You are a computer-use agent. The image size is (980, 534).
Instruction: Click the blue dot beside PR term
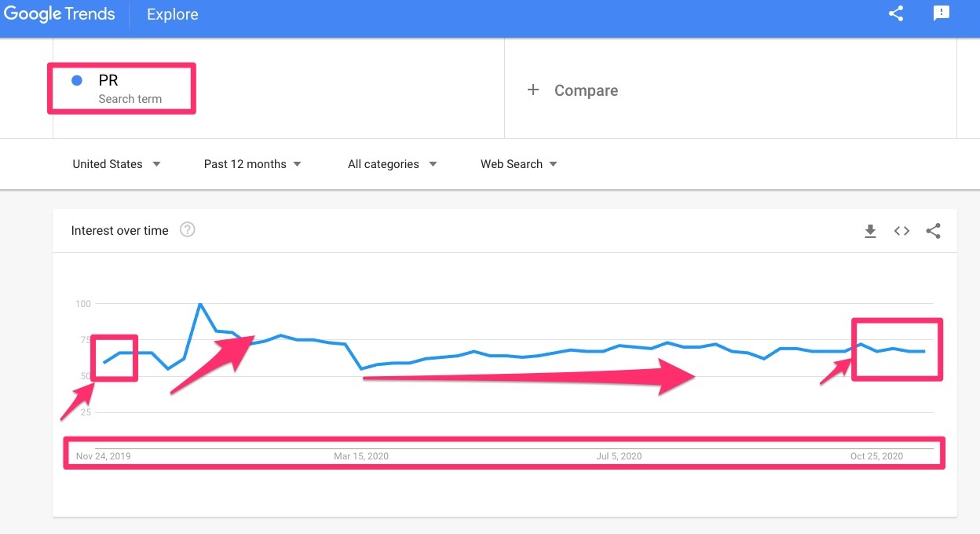(77, 80)
